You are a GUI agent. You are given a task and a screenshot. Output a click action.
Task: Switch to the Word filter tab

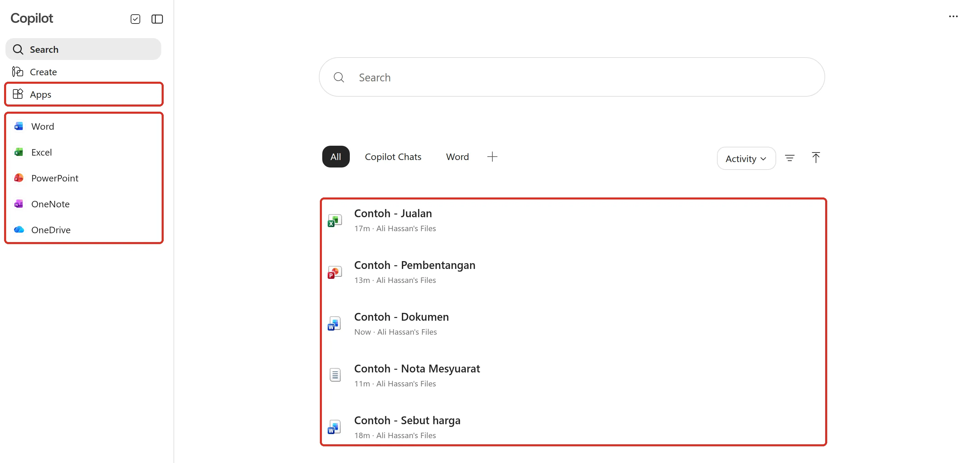[x=457, y=157]
